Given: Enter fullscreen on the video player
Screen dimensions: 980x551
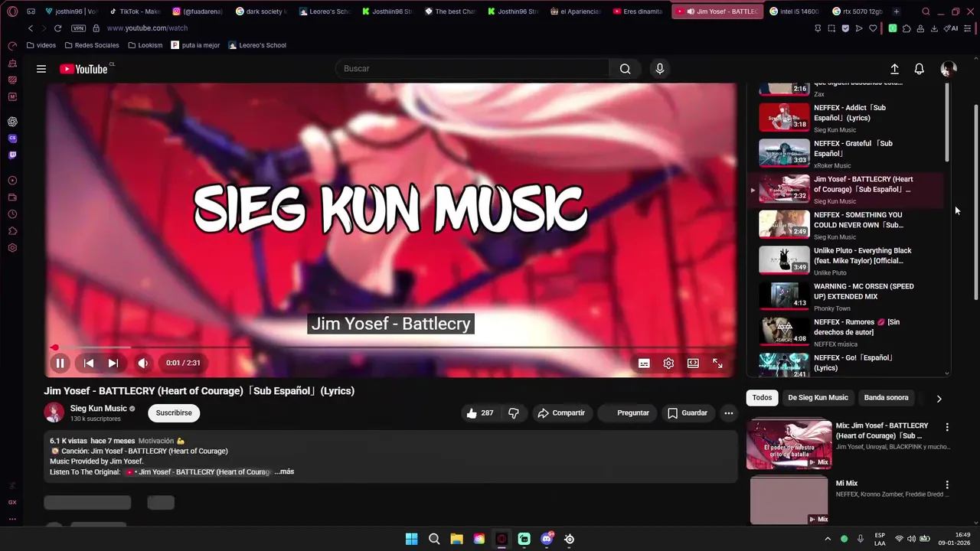Looking at the screenshot, I should coord(717,364).
